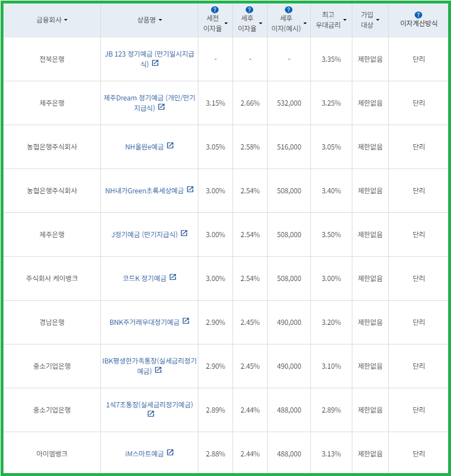Click 2.66% after-tax rate value

[x=250, y=103]
